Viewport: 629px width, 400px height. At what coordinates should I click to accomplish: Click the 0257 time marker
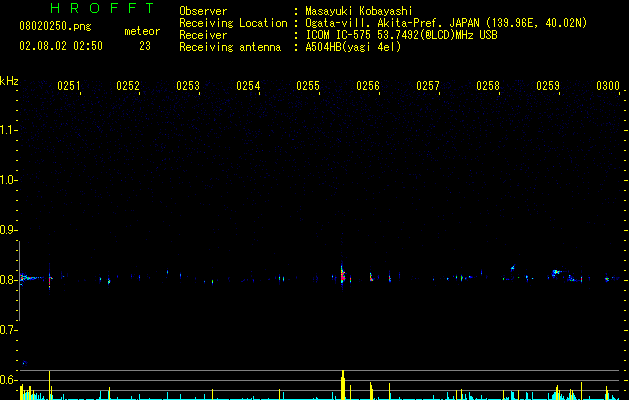(x=428, y=85)
